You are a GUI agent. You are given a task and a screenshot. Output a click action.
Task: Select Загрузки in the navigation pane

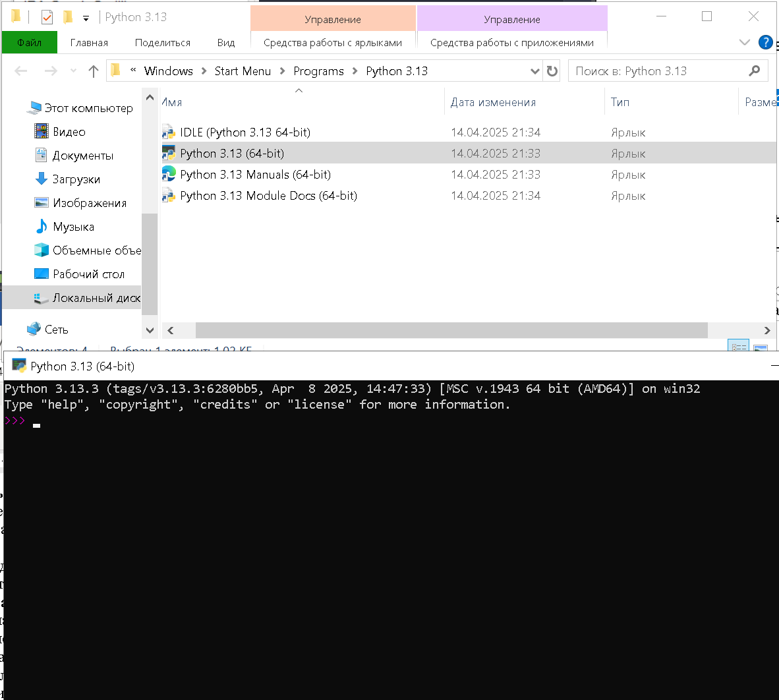pos(76,179)
